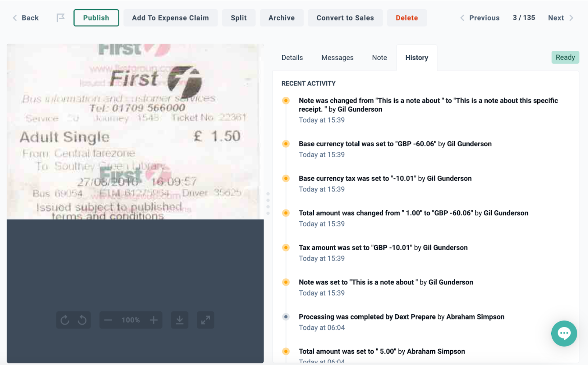Switch to the Messages tab
588x365 pixels.
[337, 58]
